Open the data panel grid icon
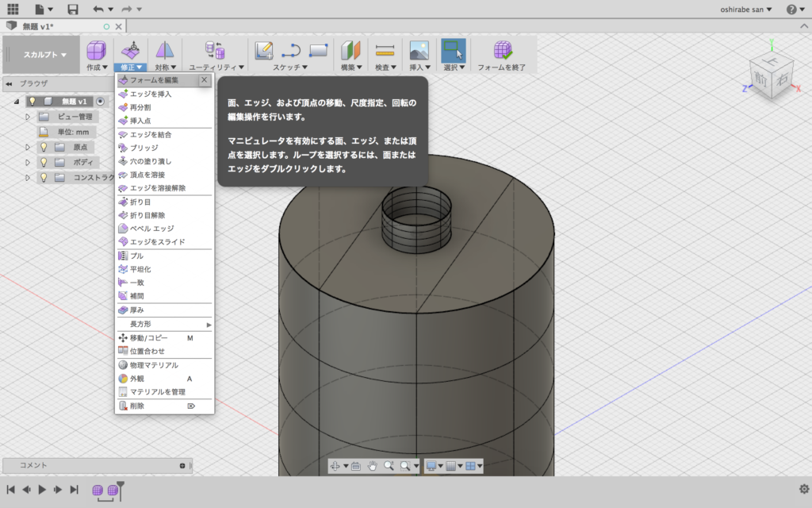 [13, 9]
